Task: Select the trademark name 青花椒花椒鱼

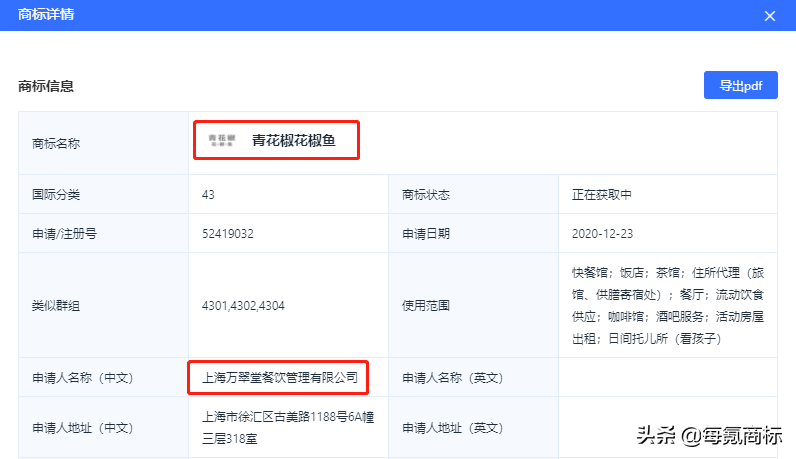Action: [294, 140]
